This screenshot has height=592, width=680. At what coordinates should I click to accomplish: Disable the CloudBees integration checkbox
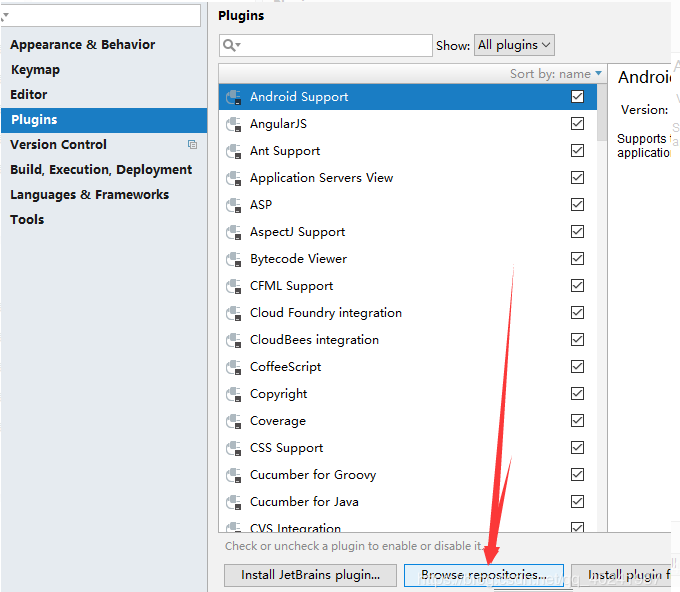click(x=577, y=340)
